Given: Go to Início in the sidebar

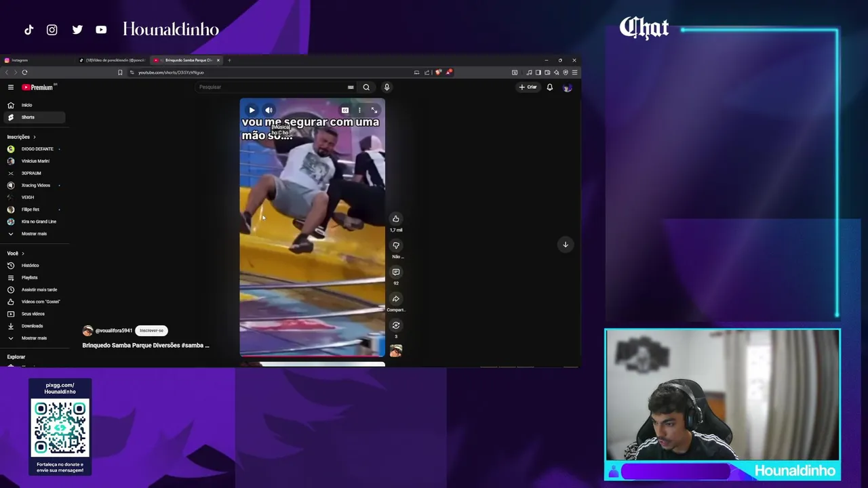Looking at the screenshot, I should coord(33,105).
